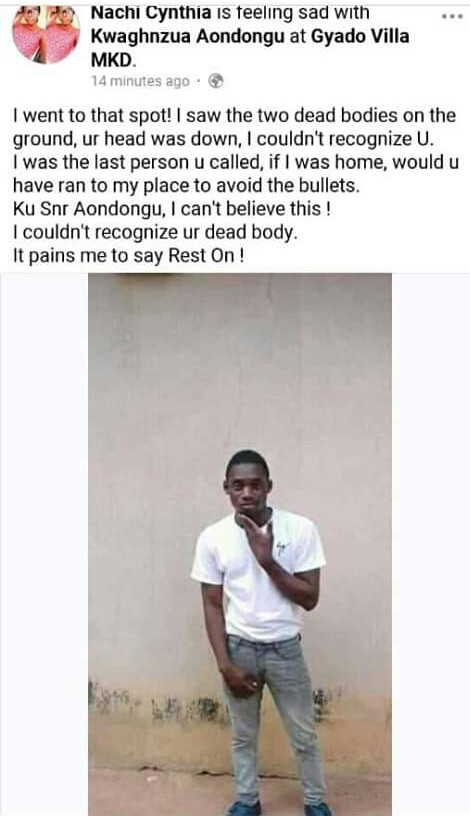Click the '14 minutes ago' timestamp
Image resolution: width=470 pixels, height=816 pixels.
(x=140, y=82)
